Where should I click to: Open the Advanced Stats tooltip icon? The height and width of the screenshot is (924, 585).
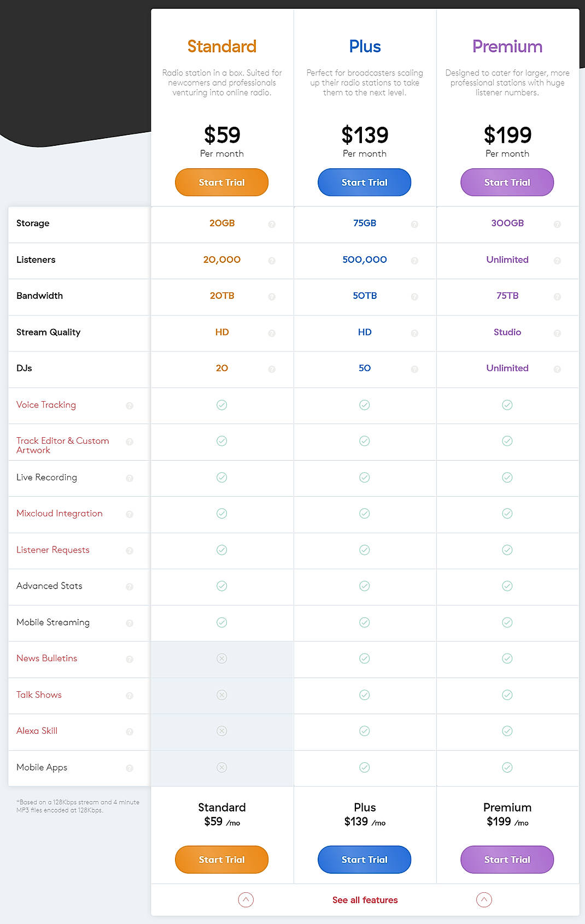130,586
